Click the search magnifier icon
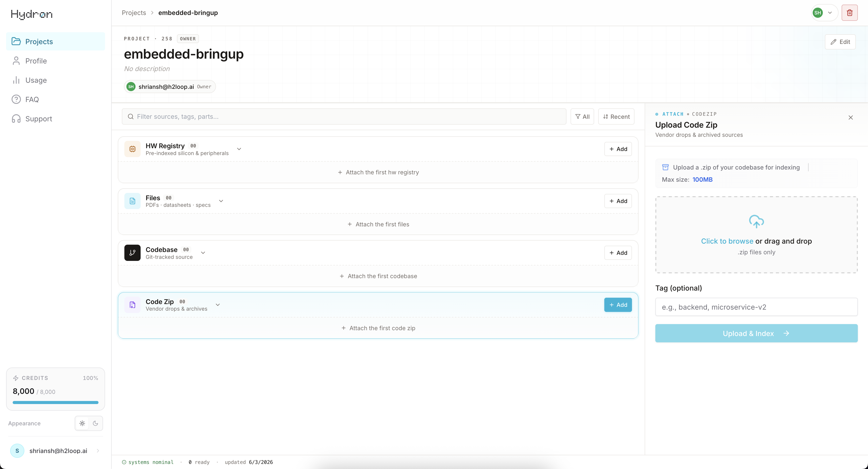Image resolution: width=868 pixels, height=469 pixels. click(x=131, y=116)
